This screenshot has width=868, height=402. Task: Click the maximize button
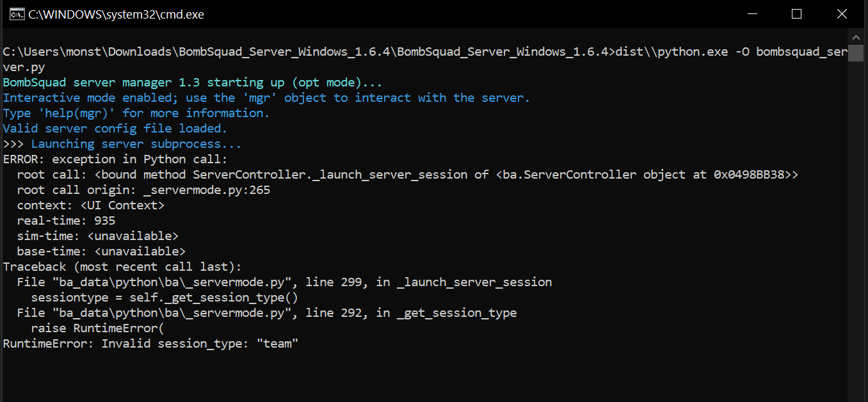point(796,13)
